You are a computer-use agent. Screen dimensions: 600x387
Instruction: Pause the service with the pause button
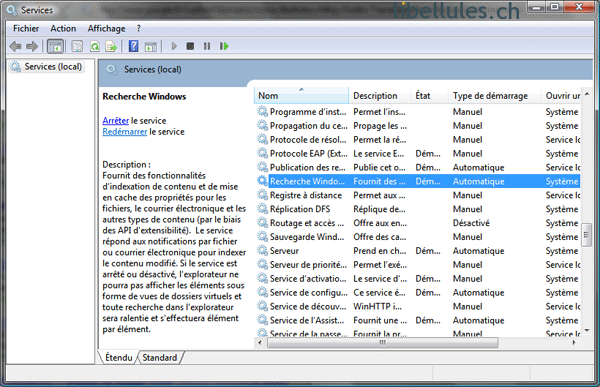click(207, 46)
